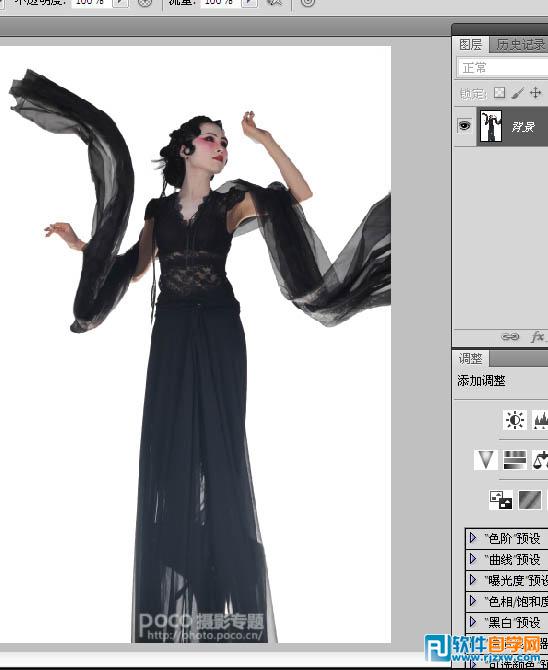
Task: Add an Invert adjustment layer
Action: 501,500
